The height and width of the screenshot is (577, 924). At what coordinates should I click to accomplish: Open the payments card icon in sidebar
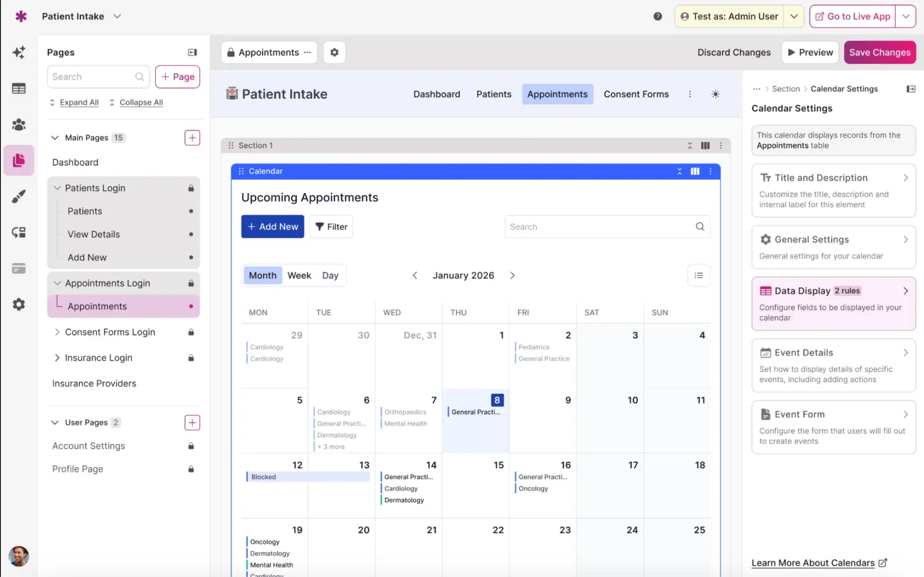click(18, 268)
